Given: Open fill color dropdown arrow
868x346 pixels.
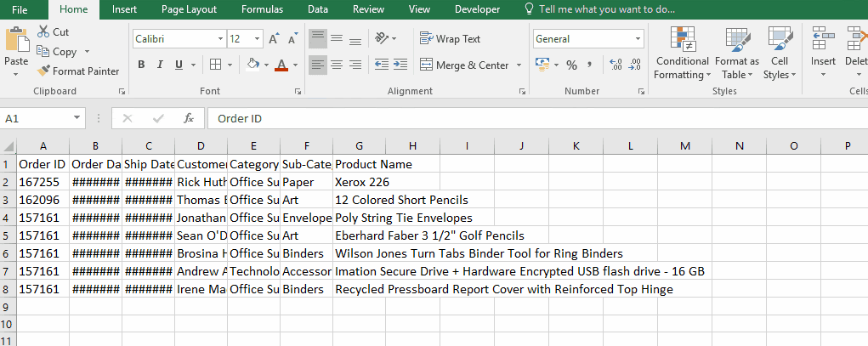Looking at the screenshot, I should click(x=266, y=65).
